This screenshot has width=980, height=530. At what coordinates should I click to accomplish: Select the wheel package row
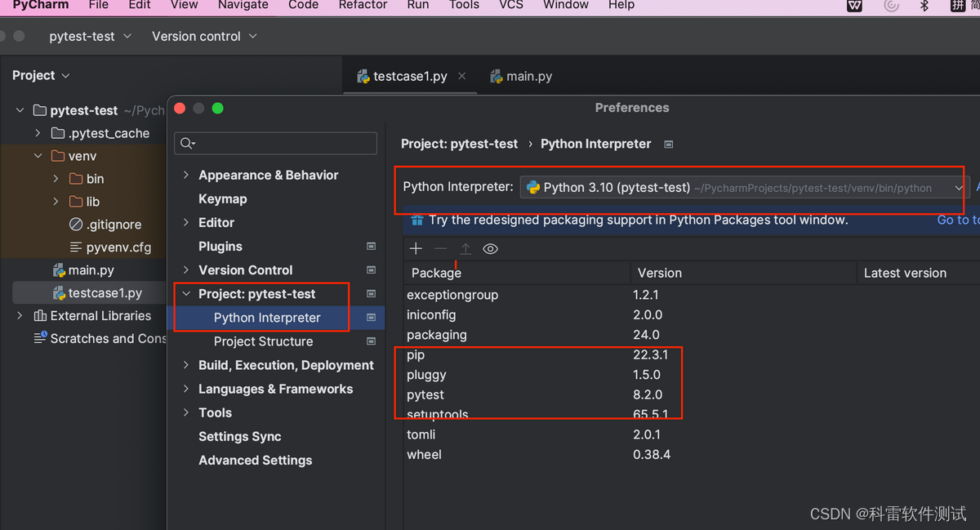691,454
